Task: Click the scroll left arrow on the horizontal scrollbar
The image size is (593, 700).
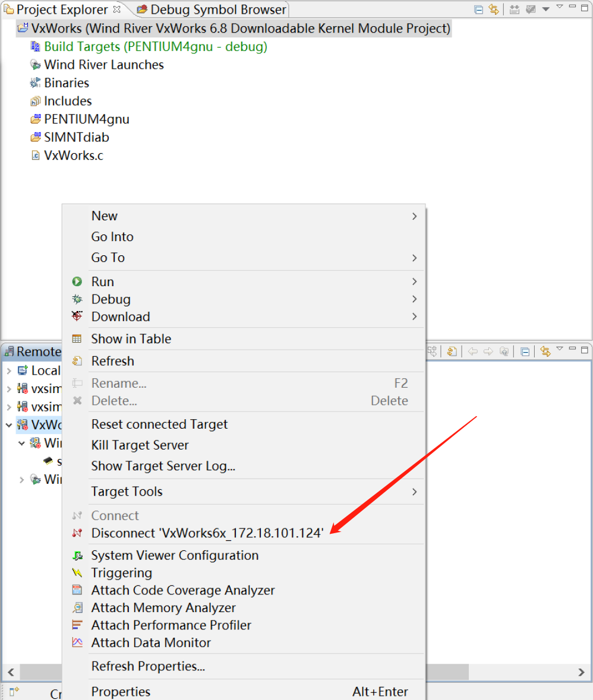Action: (11, 672)
